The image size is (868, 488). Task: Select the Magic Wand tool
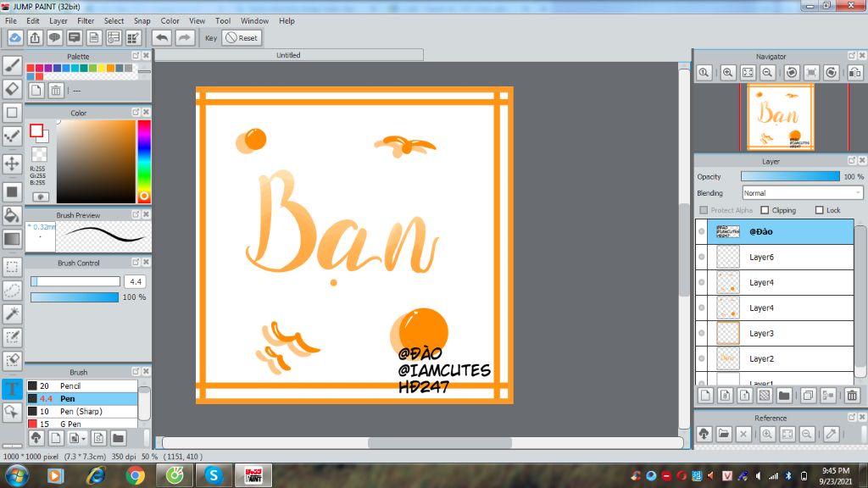point(12,313)
